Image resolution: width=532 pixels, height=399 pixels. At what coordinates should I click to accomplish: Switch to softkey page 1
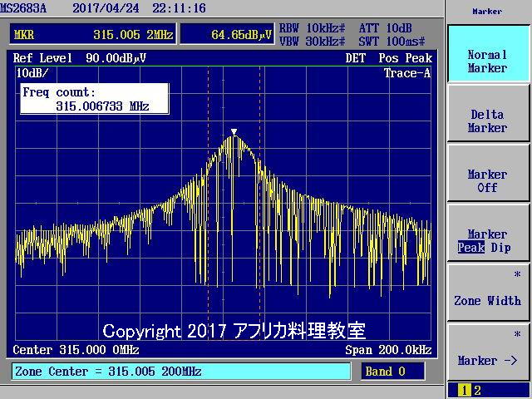[464, 391]
